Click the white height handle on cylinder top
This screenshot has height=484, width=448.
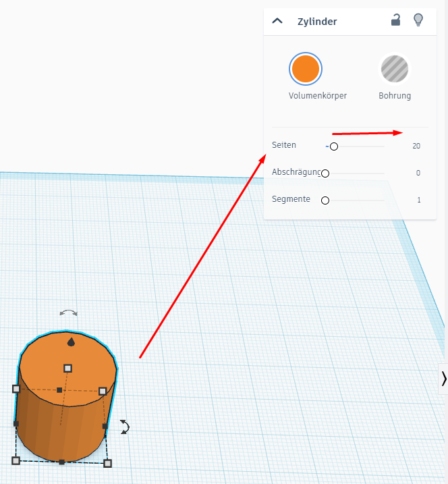[x=68, y=369]
